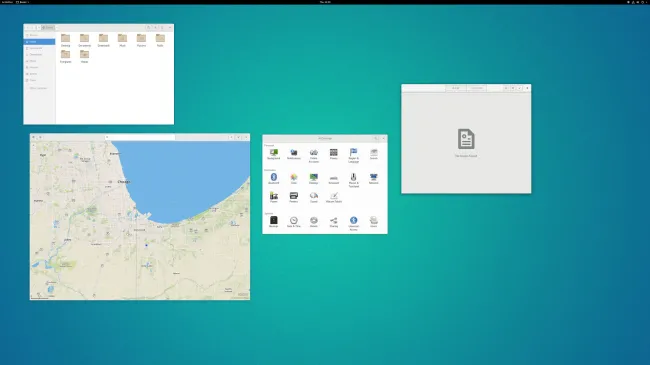Screen dimensions: 650x365
Task: Click the checkmark selection button in Documents
Action: pos(520,88)
